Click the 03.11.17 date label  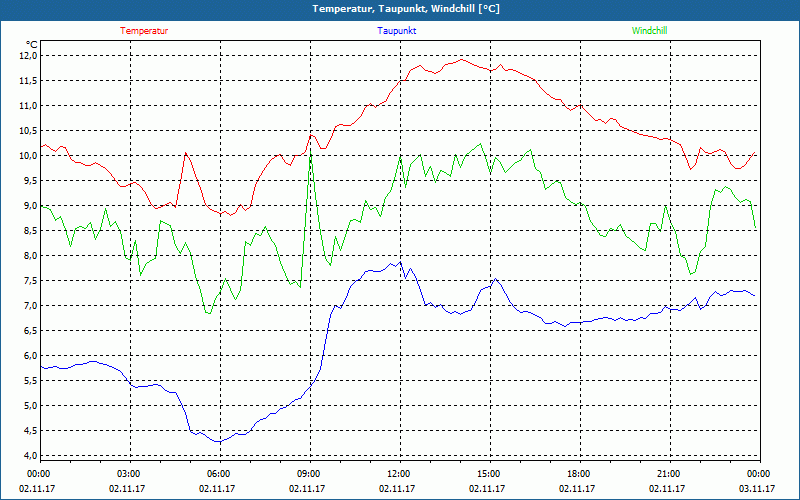757,488
